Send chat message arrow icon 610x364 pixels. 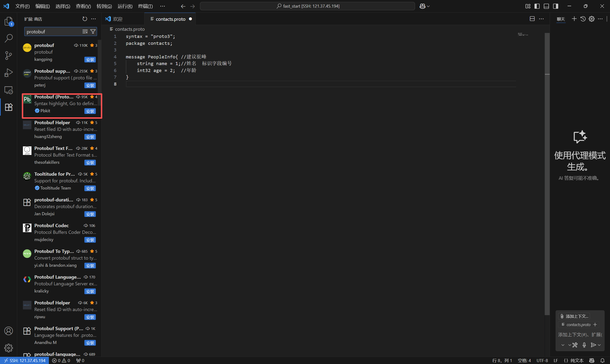point(593,345)
